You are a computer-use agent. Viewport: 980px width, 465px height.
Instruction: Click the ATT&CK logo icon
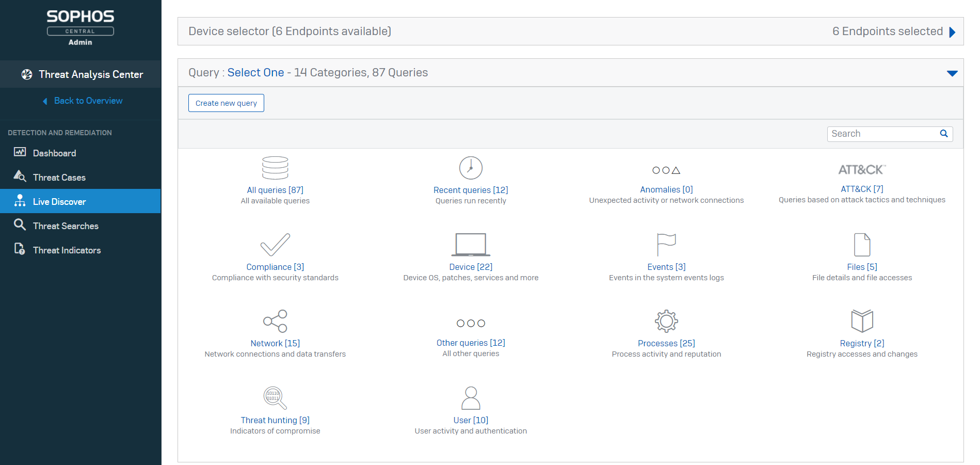click(x=862, y=169)
